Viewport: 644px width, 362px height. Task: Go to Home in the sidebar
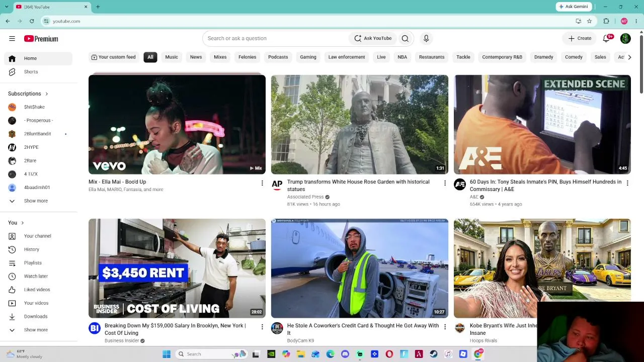coord(38,58)
